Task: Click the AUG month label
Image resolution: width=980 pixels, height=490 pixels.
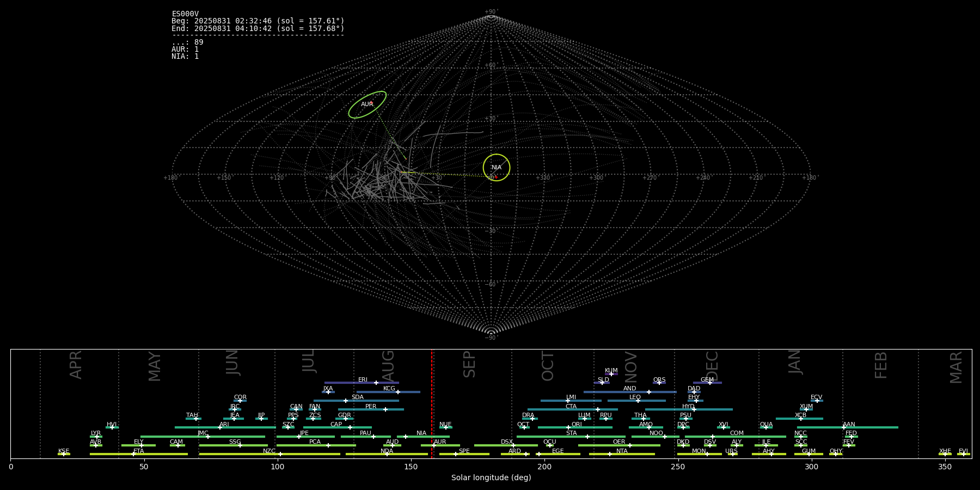Action: (x=388, y=366)
